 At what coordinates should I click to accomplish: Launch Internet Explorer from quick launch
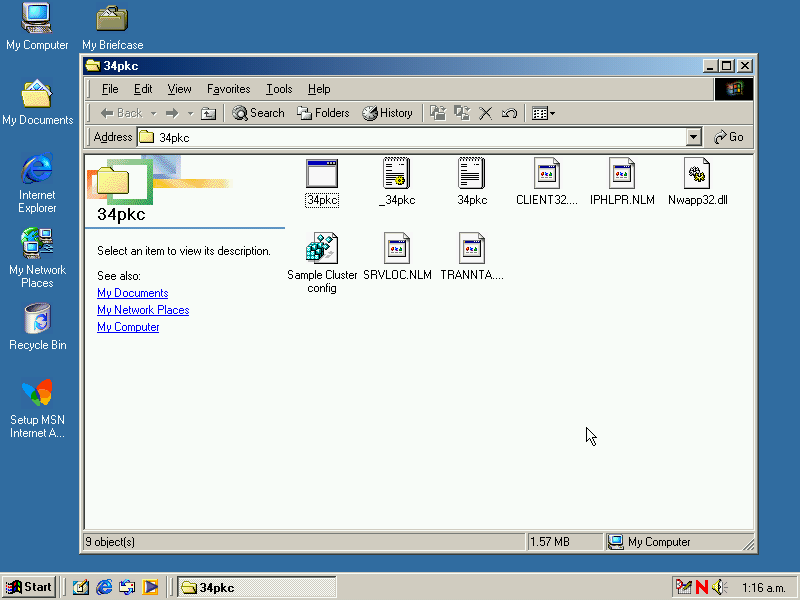(x=104, y=587)
